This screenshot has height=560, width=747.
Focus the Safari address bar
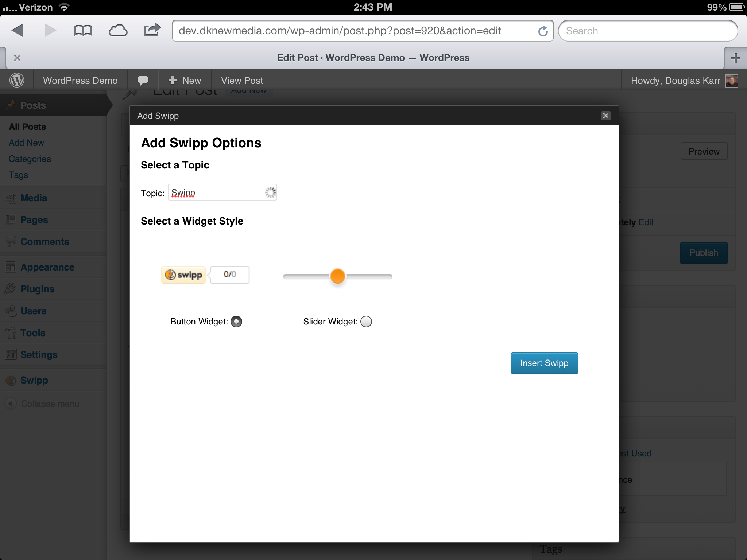[363, 31]
